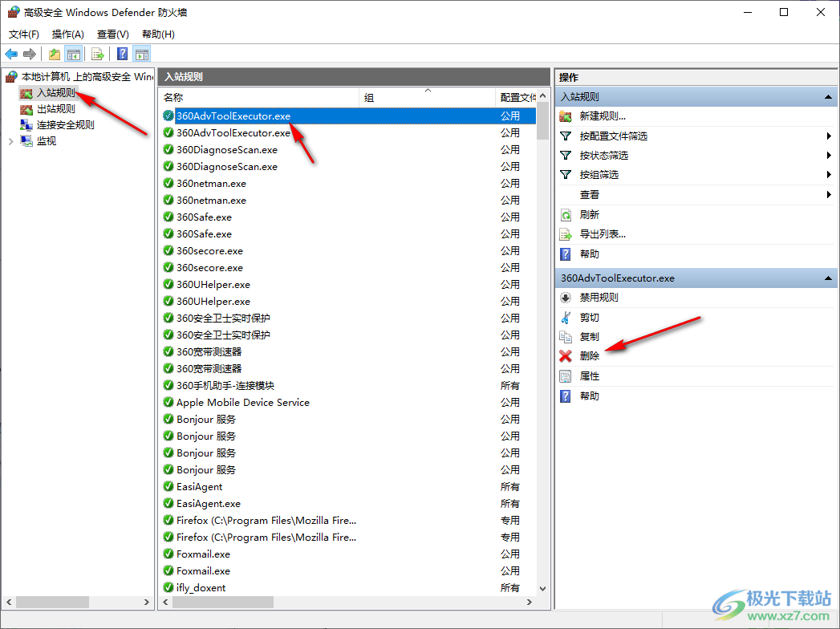Click the rule list horizontal scrollbar thumb
Screen dimensions: 840x629
point(223,603)
